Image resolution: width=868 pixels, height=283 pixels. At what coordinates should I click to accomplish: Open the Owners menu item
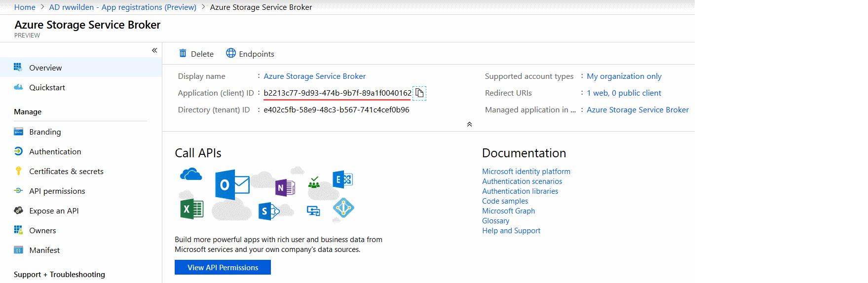pyautogui.click(x=81, y=230)
